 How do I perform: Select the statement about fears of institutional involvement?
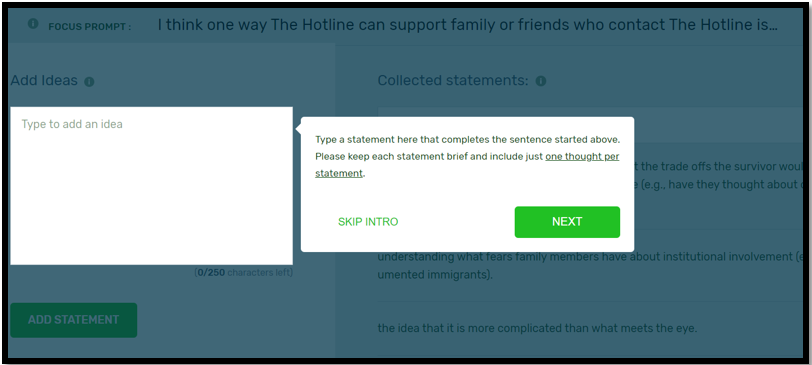(x=590, y=266)
